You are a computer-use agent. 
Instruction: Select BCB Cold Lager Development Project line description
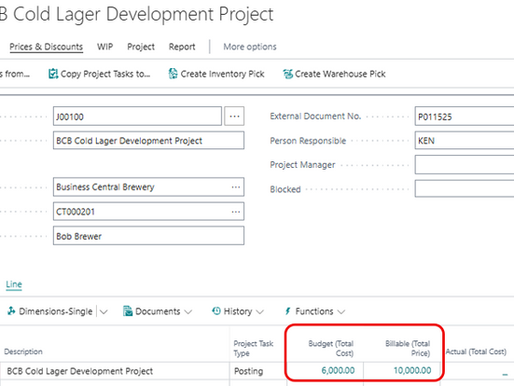[x=80, y=371]
